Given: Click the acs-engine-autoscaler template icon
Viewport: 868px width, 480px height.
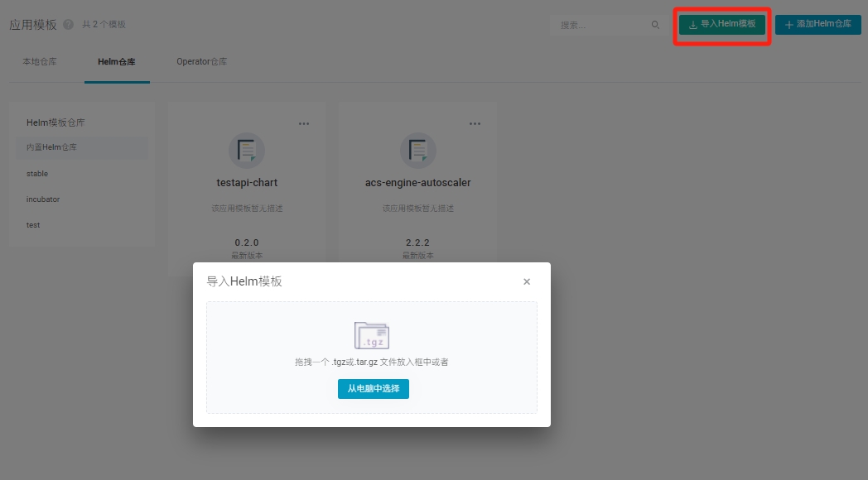Looking at the screenshot, I should (x=417, y=150).
